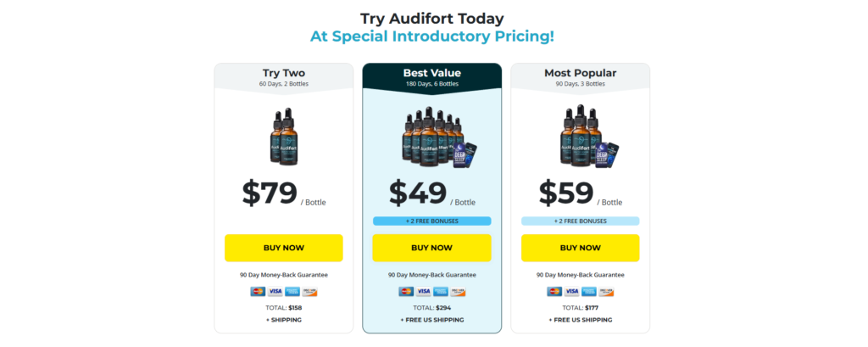Click the Visa icon under Best Value
This screenshot has height=347, width=868.
click(x=422, y=292)
